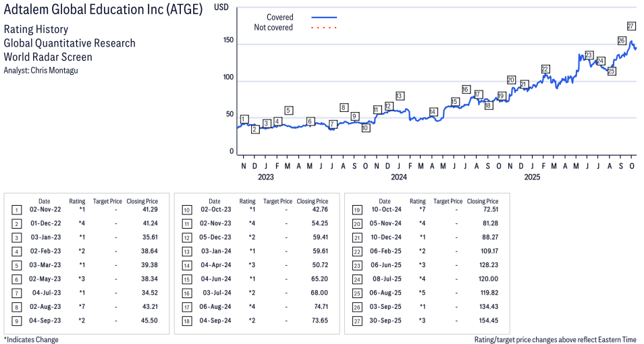The height and width of the screenshot is (344, 644).
Task: Click the blue Covered legend line
Action: pos(324,18)
